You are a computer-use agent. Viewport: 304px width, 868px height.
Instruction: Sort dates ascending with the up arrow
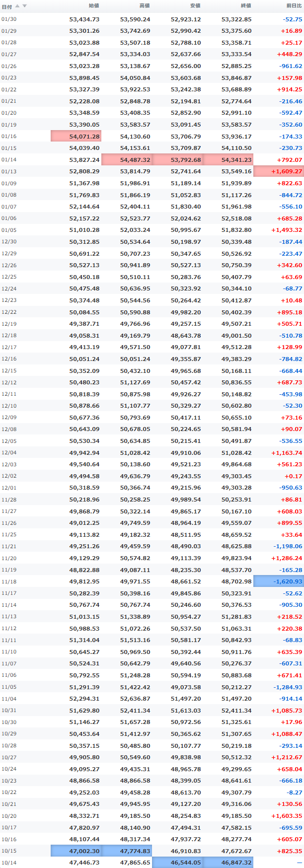17,6
